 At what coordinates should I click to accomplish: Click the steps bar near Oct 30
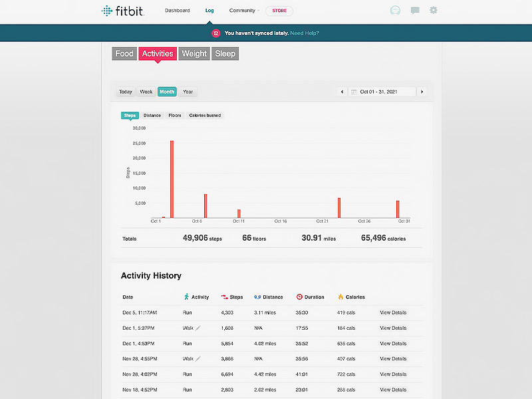(398, 209)
